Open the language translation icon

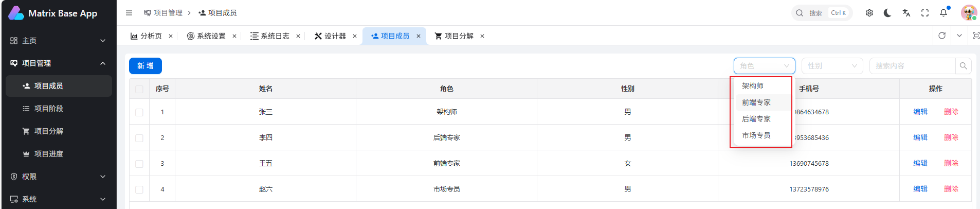[906, 13]
